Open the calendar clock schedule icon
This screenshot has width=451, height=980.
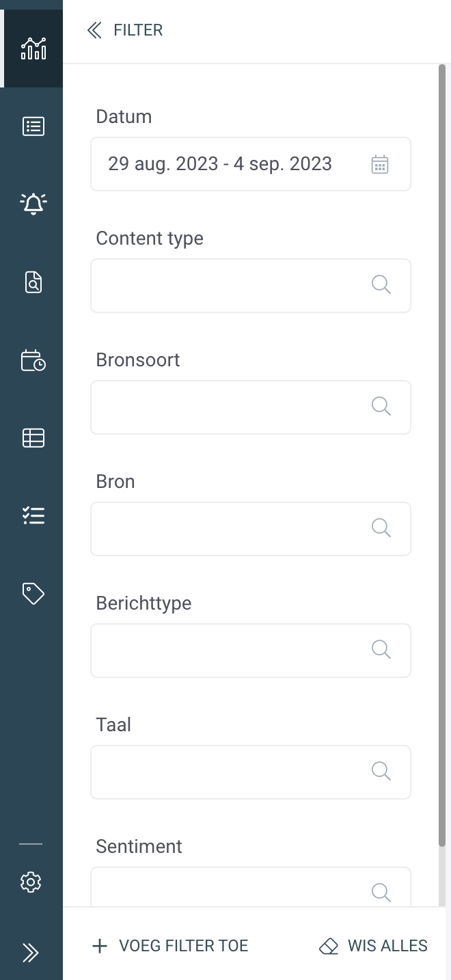(33, 360)
